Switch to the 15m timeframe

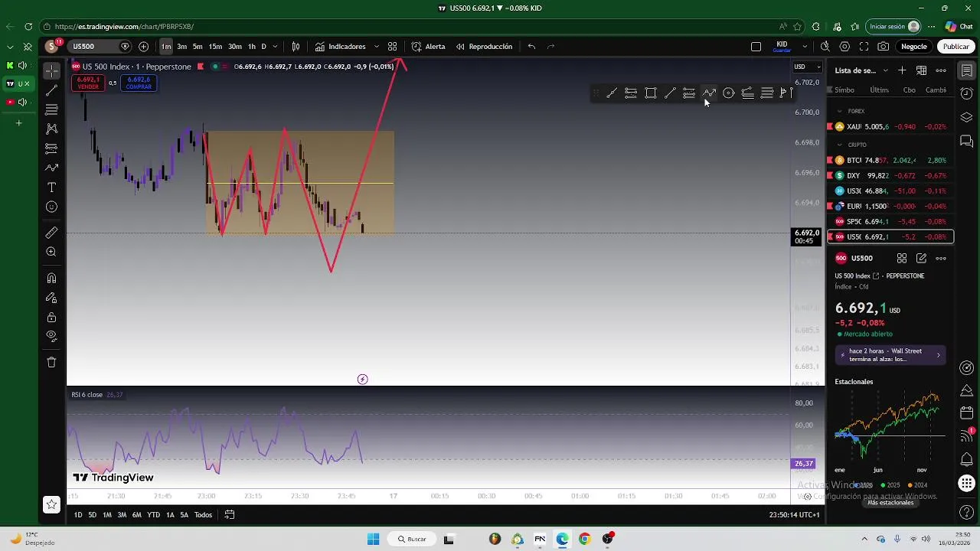(x=215, y=47)
